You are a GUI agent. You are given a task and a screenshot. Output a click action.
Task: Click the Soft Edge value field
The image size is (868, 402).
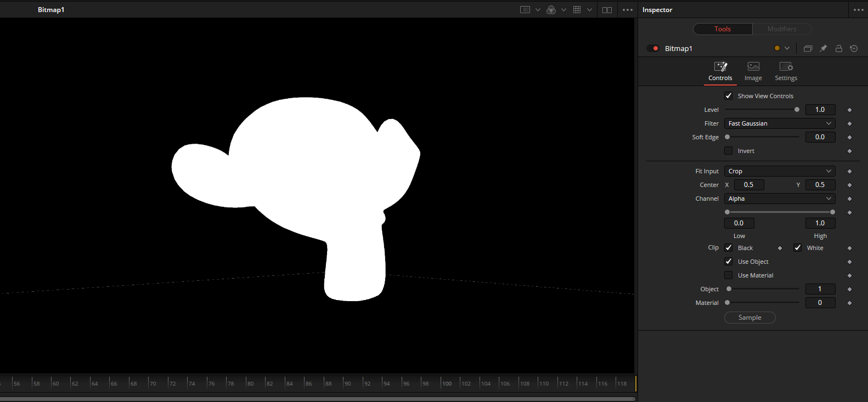click(820, 137)
